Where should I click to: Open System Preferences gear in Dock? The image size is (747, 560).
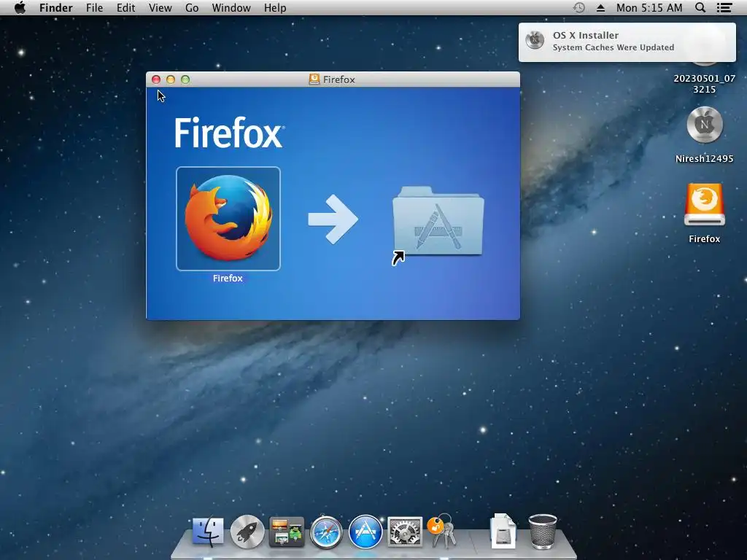(x=404, y=532)
